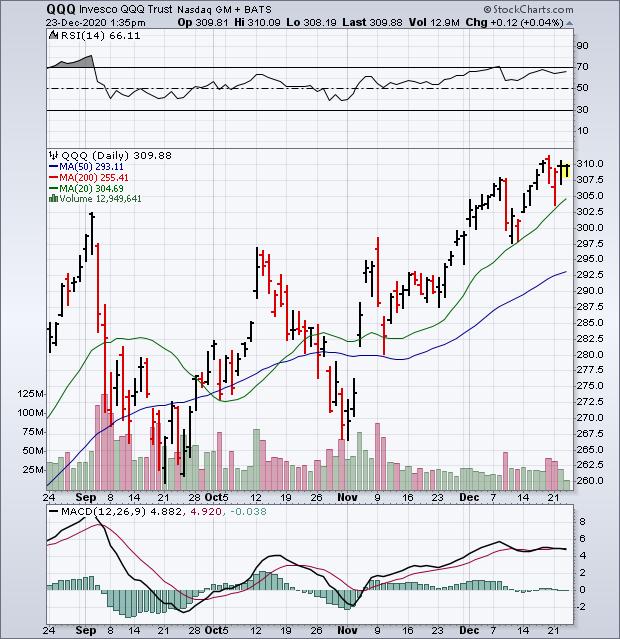Click the RSI(14) 66.11 label
Image resolution: width=620 pixels, height=639 pixels.
(100, 35)
